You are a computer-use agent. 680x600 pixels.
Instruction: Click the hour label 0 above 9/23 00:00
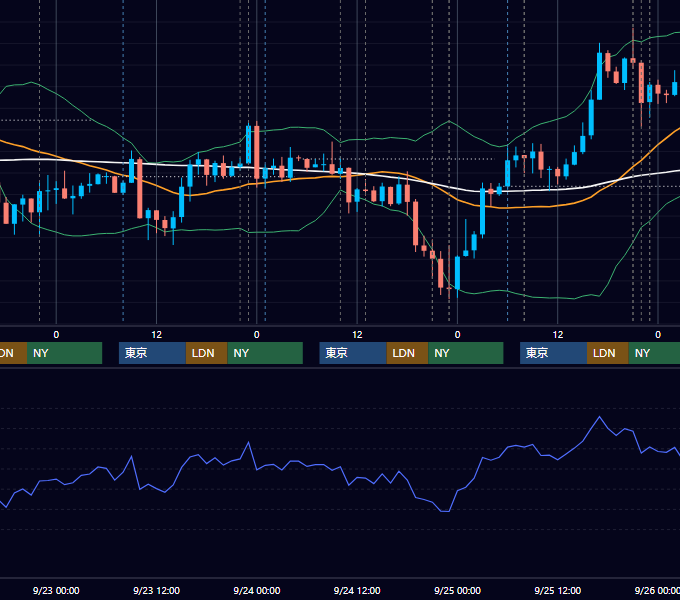56,335
